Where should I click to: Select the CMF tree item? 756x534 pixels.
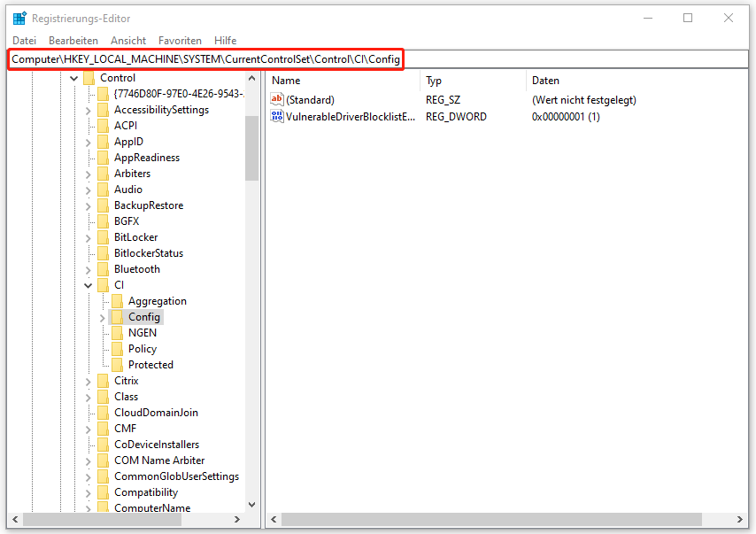126,429
